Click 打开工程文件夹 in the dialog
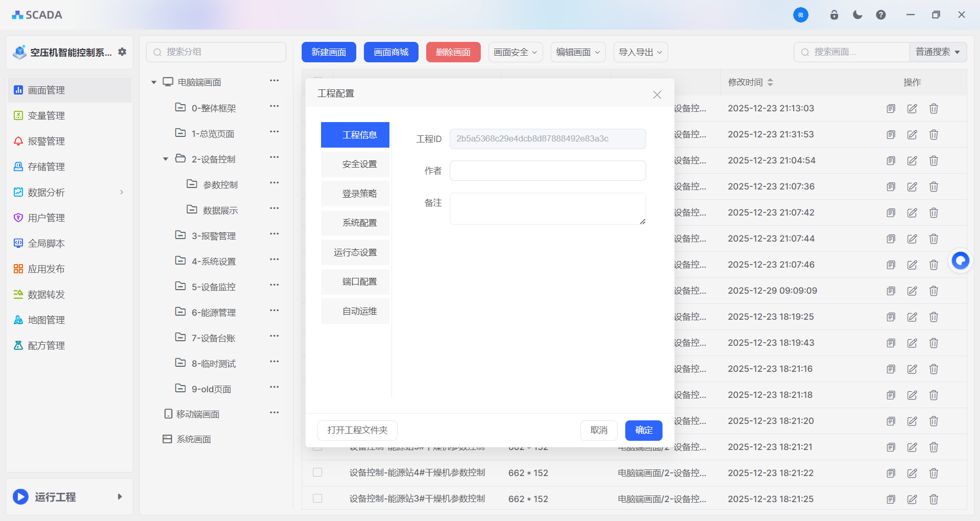This screenshot has height=521, width=980. [x=357, y=430]
